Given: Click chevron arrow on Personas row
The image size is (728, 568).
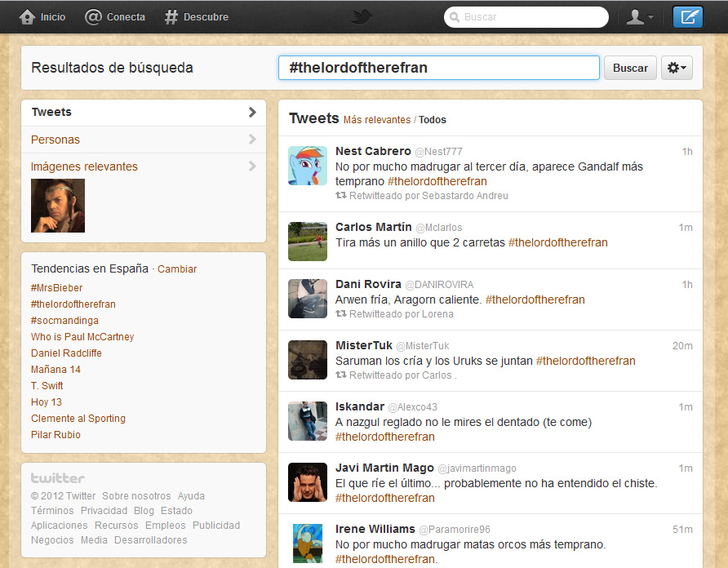Looking at the screenshot, I should tap(252, 139).
